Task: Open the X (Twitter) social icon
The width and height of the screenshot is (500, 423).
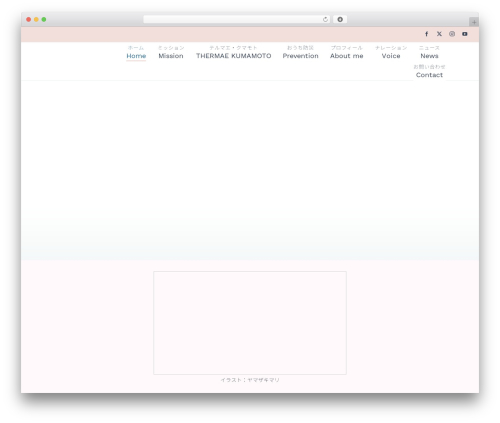Action: point(439,34)
